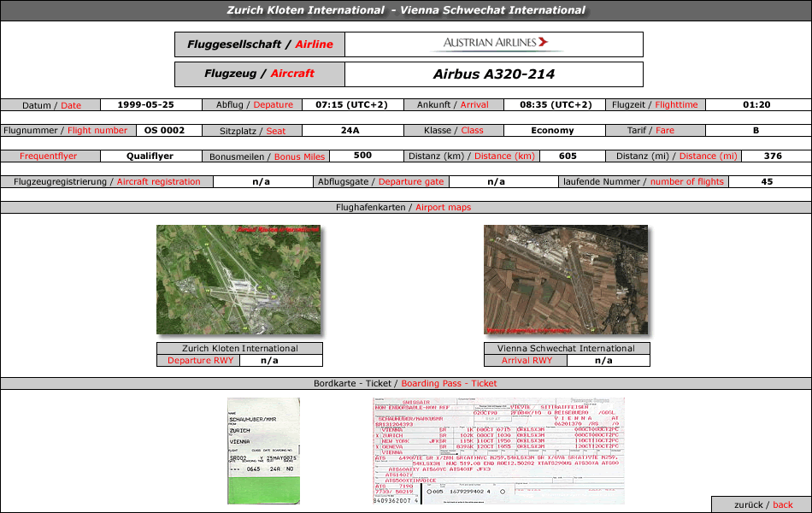Click the Flughafenkarten / Airport maps header
Screen dimensions: 812x513
click(403, 207)
